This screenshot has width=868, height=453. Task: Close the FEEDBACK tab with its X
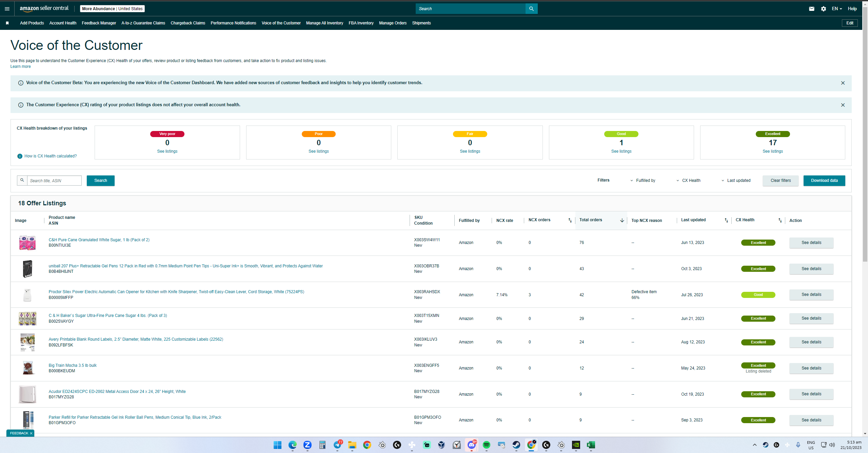click(31, 433)
